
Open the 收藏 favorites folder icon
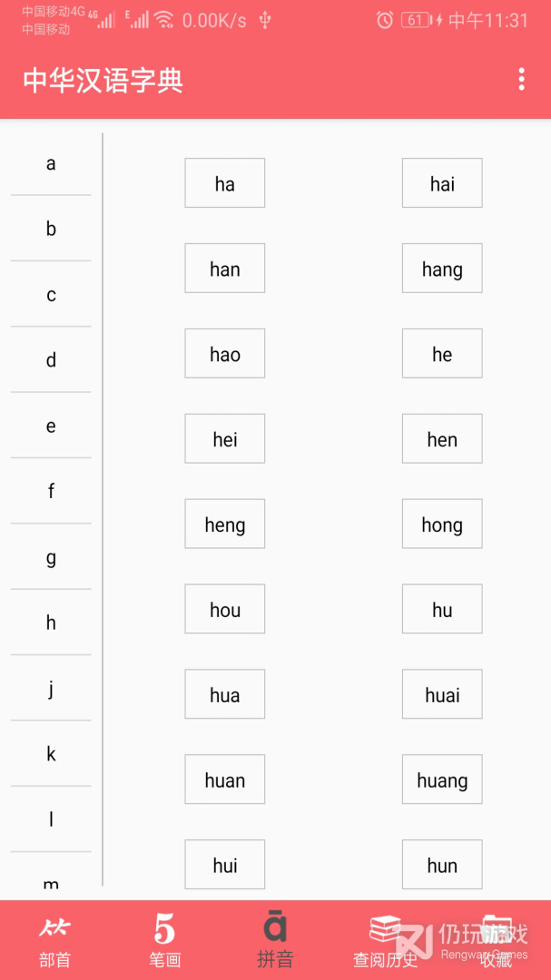496,931
